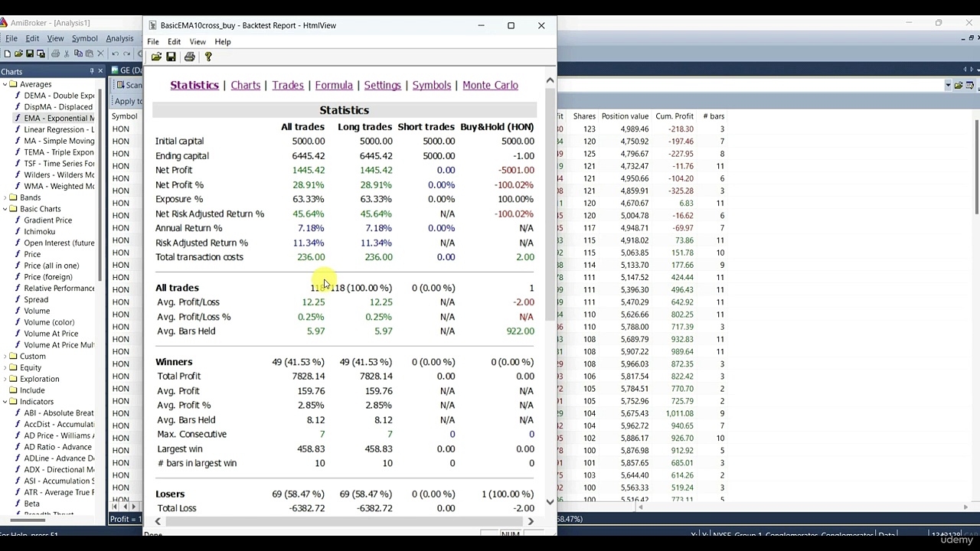The width and height of the screenshot is (980, 551).
Task: New document icon in AmiBroker toolbar
Action: pyautogui.click(x=7, y=54)
